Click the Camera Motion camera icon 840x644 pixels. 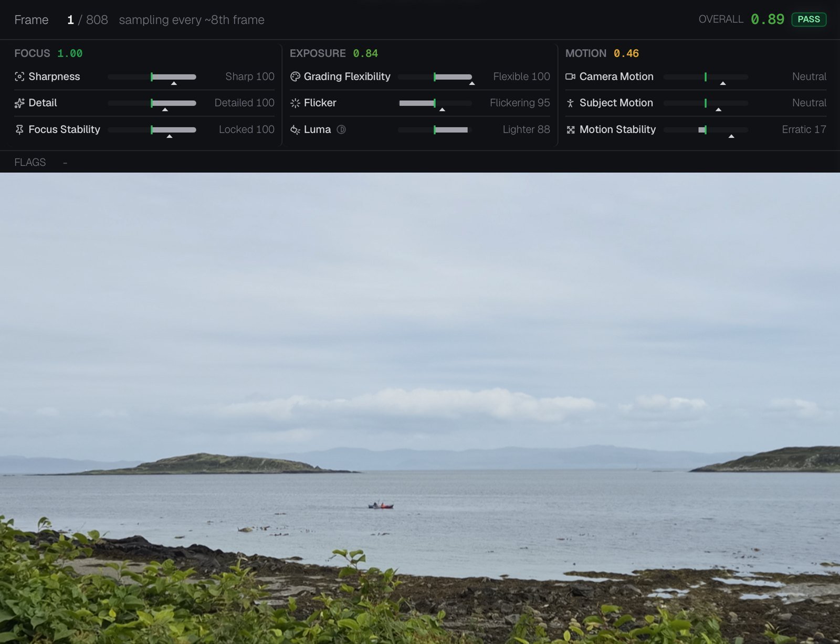[570, 77]
